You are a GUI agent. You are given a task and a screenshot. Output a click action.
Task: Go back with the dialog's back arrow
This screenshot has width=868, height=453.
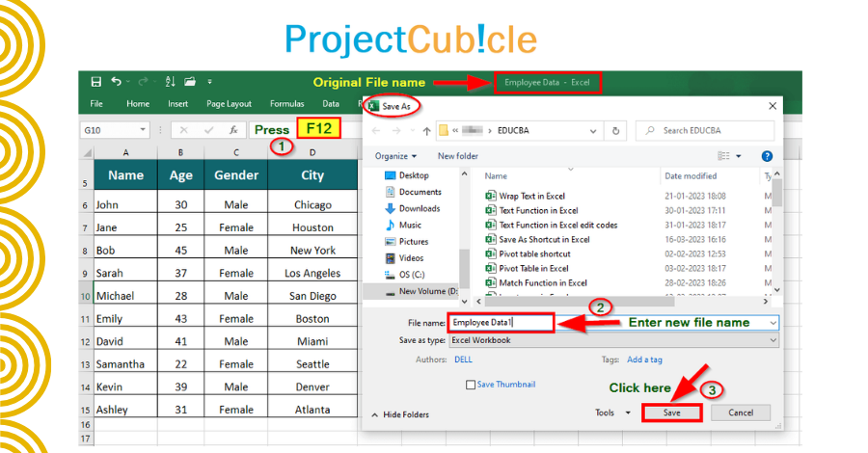tap(376, 131)
